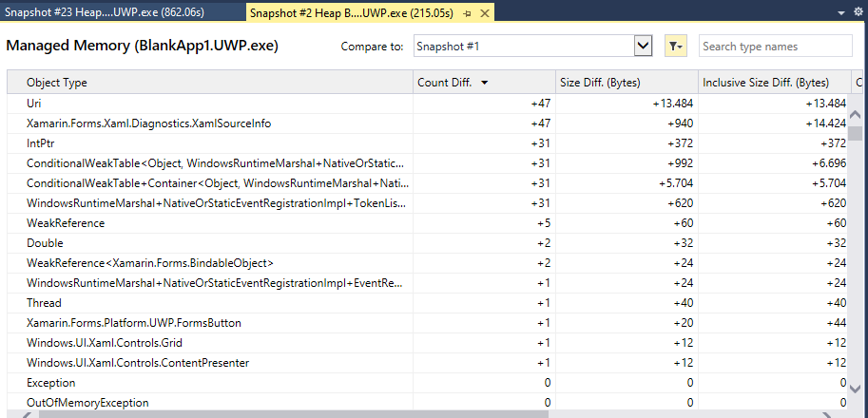Select the Double row

(x=426, y=243)
